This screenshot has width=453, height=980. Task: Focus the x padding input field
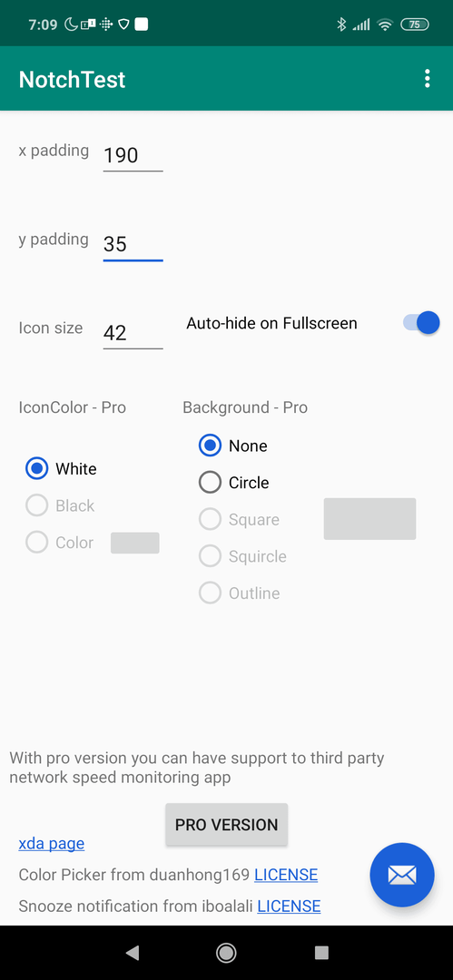[133, 155]
